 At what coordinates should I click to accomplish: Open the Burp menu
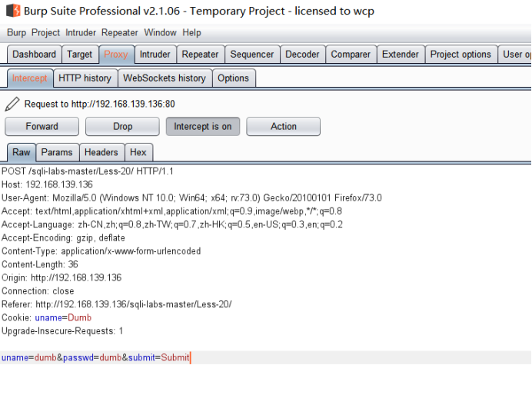coord(16,32)
